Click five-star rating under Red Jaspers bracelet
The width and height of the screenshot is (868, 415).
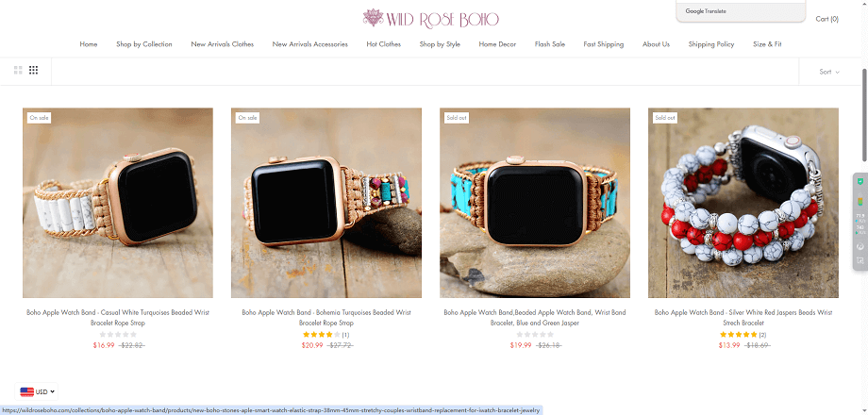pos(739,335)
